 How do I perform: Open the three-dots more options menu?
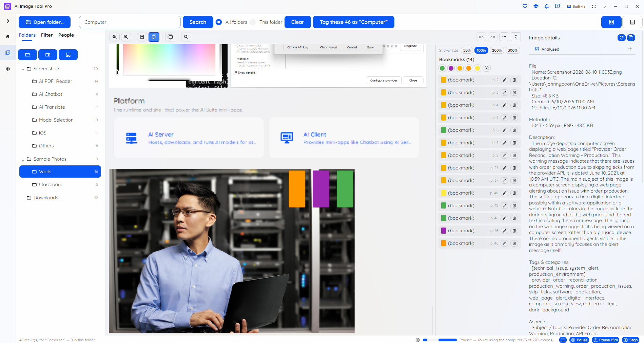click(504, 37)
